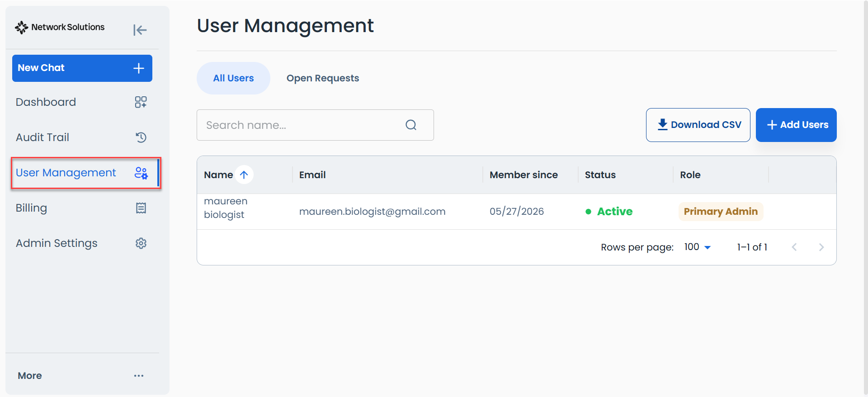Select the 'maureen biologist' name cell
Image resolution: width=868 pixels, height=397 pixels.
pyautogui.click(x=226, y=208)
